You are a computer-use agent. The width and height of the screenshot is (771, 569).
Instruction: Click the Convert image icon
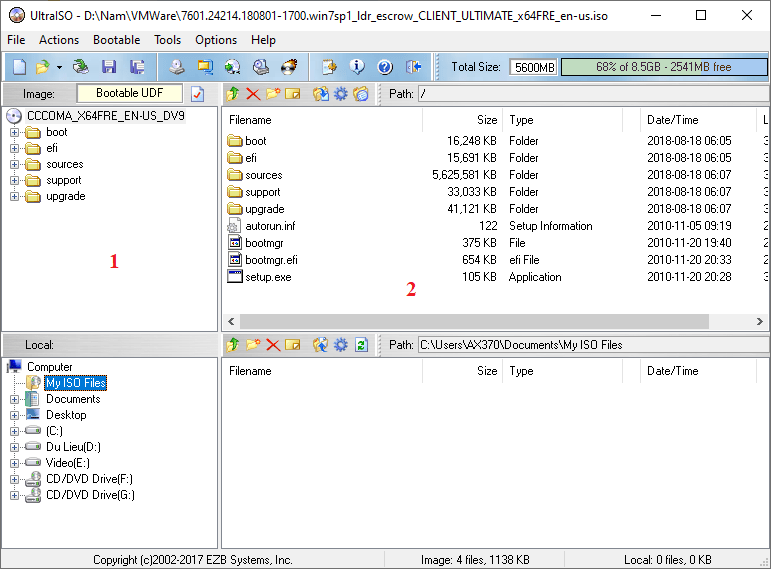(x=232, y=67)
